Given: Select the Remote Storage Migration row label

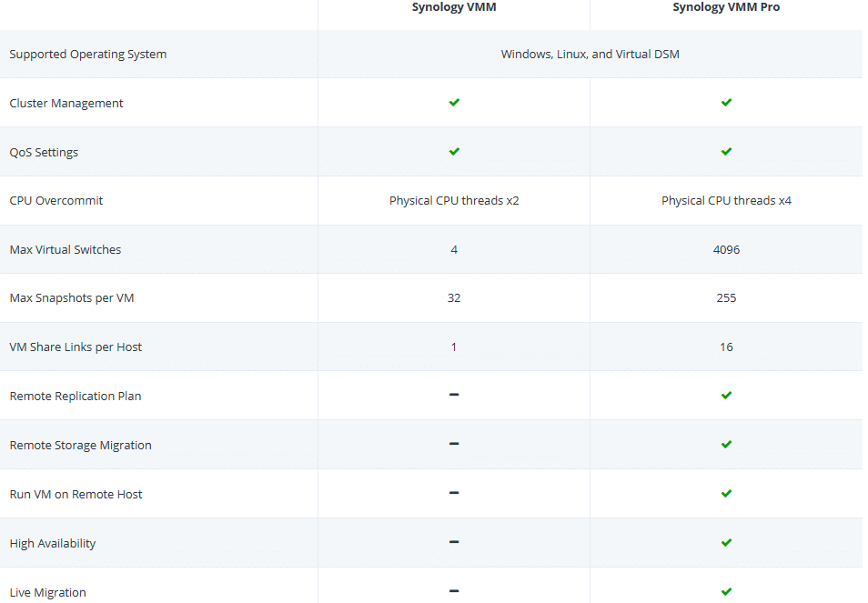Looking at the screenshot, I should (80, 446).
